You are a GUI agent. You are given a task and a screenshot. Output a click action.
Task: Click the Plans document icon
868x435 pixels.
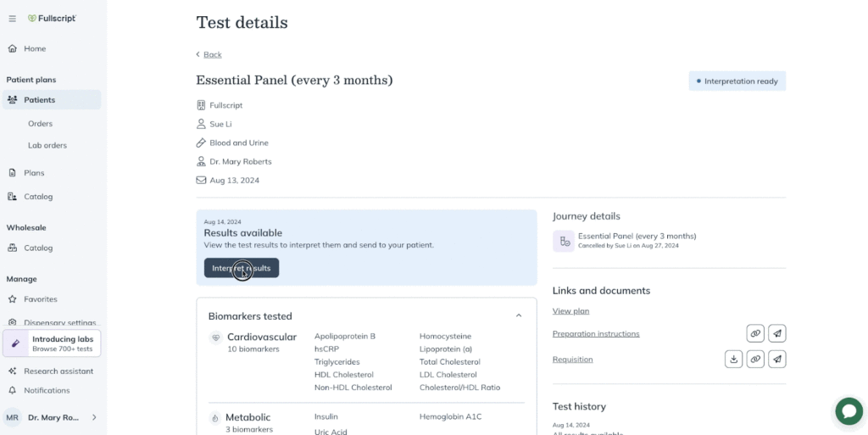coord(12,173)
